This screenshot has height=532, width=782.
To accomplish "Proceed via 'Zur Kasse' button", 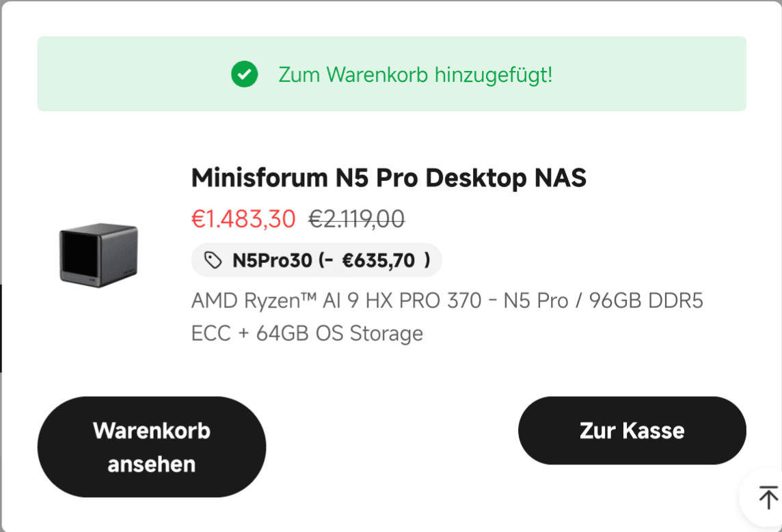I will point(632,430).
